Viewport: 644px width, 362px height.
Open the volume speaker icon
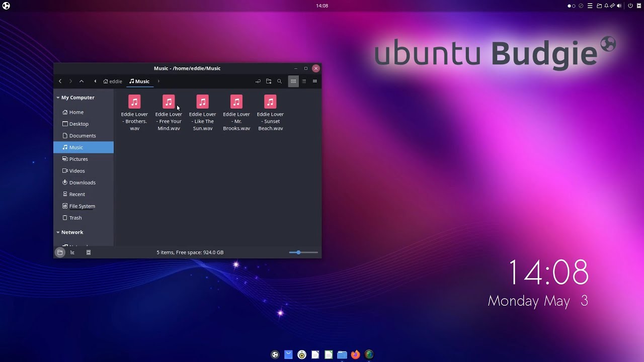pos(619,6)
